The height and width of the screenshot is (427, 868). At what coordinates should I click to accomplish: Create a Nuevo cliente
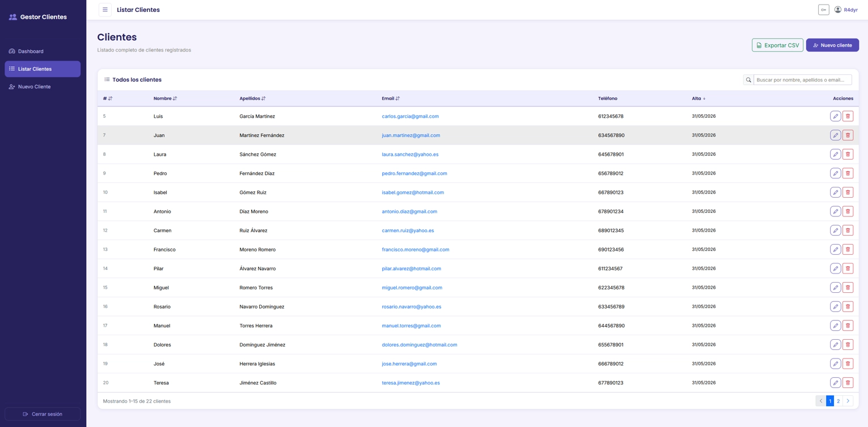(832, 45)
